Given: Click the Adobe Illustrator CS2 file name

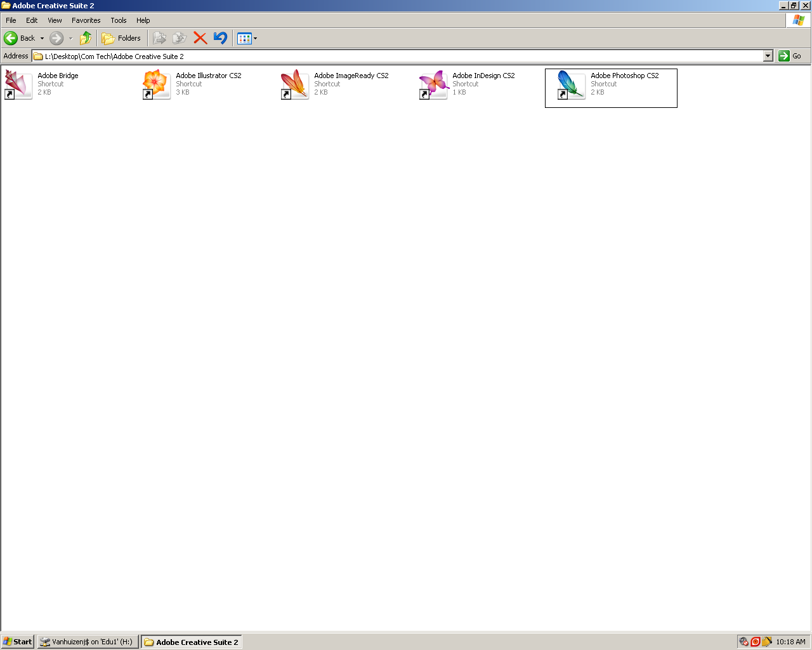Looking at the screenshot, I should [209, 76].
